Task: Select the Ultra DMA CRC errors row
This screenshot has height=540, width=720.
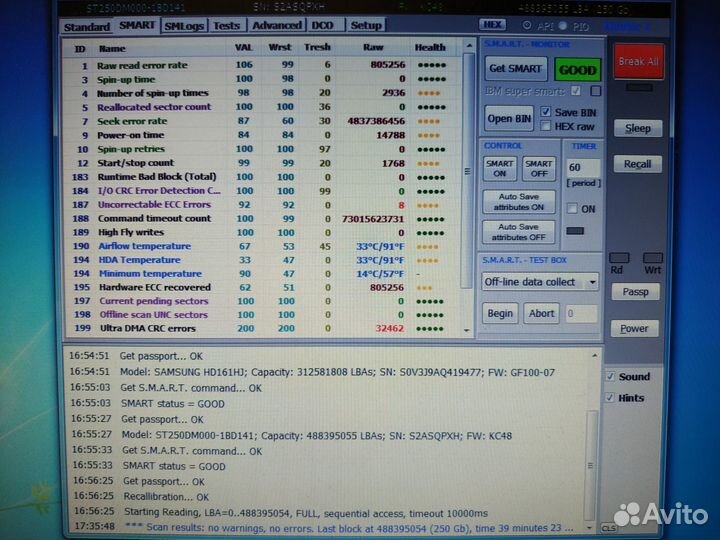Action: [x=264, y=328]
